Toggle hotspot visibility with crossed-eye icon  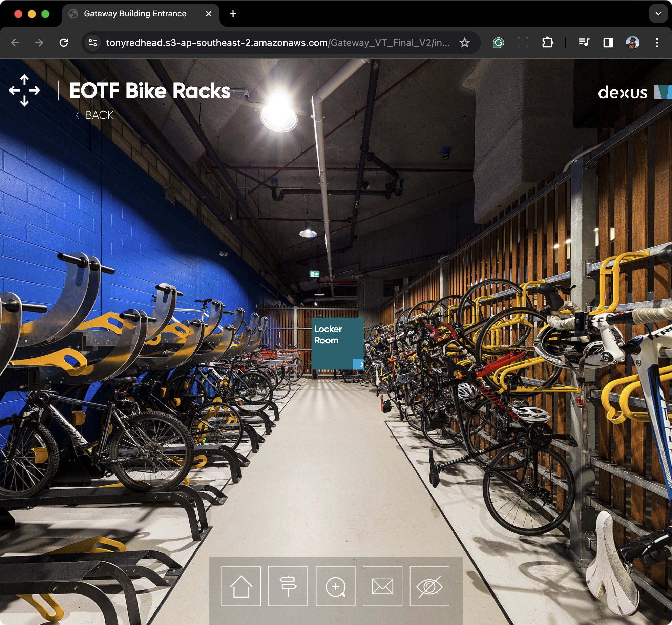click(429, 586)
